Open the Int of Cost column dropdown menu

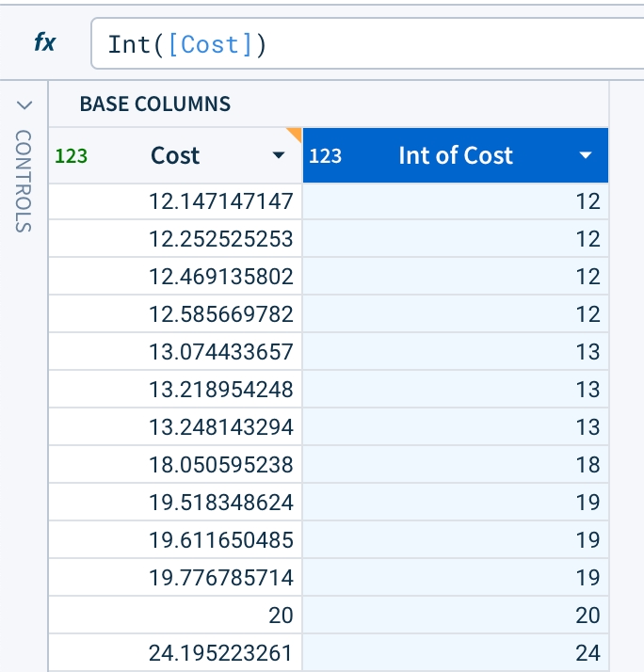click(x=586, y=156)
